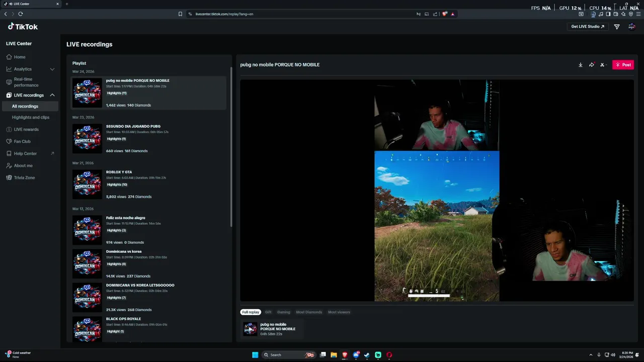
Task: Go to Home in sidebar
Action: 20,57
